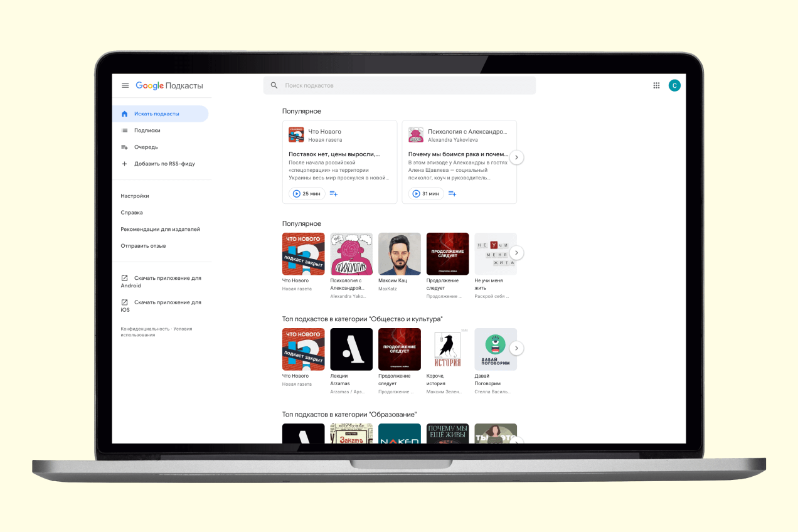Screen dimensions: 798x532
Task: Click the list icon beside Подписки
Action: click(124, 130)
